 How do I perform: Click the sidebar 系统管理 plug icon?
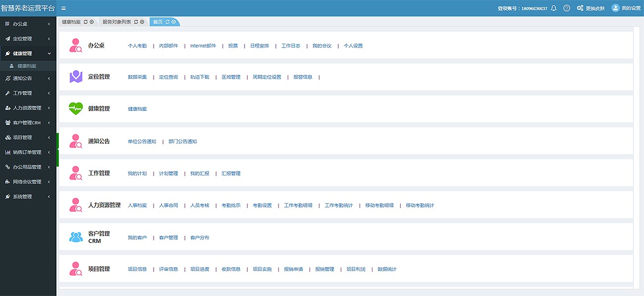click(x=7, y=197)
